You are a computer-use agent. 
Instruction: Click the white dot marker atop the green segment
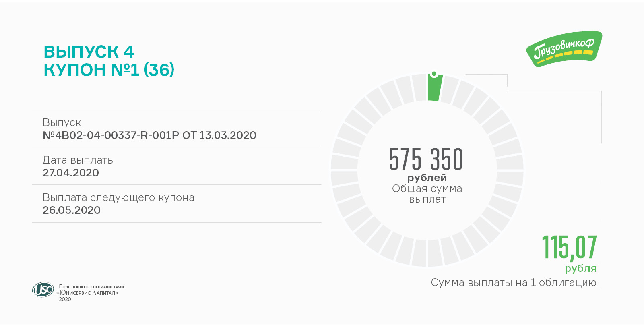click(434, 74)
